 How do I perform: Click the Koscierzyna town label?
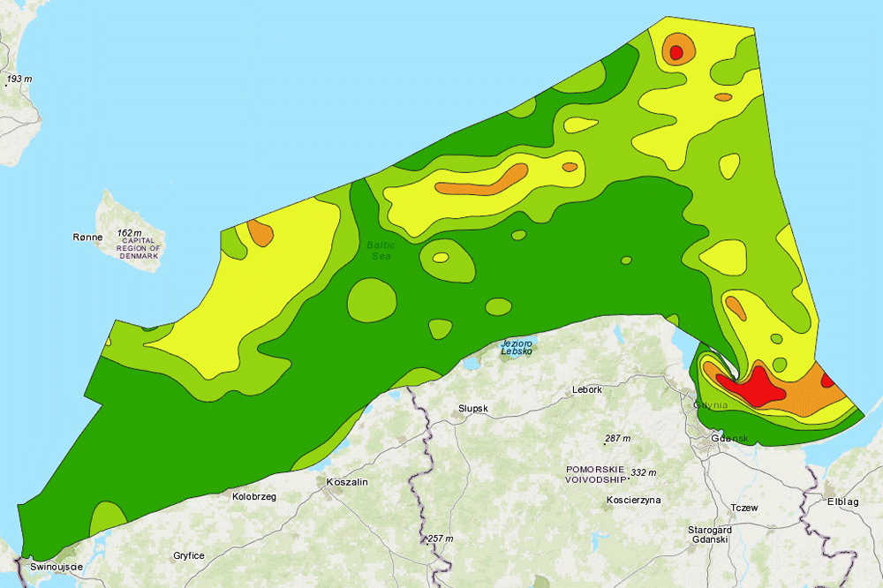(x=634, y=500)
